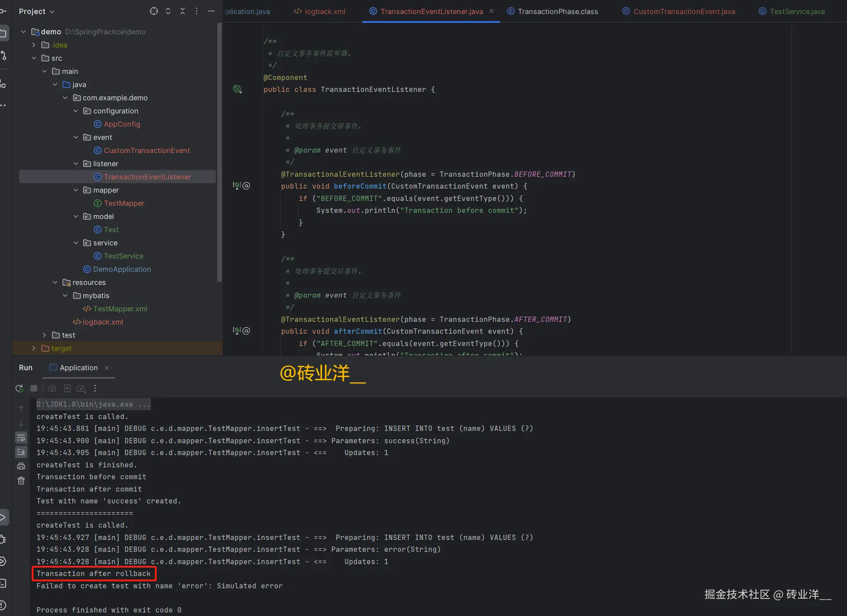This screenshot has width=847, height=616.
Task: Collapse the main folder
Action: click(44, 71)
